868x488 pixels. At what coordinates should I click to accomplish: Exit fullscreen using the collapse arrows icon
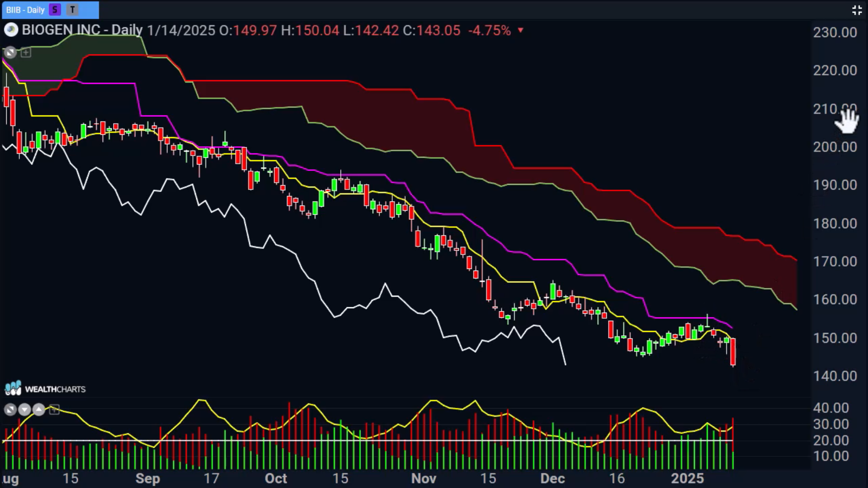[x=857, y=10]
